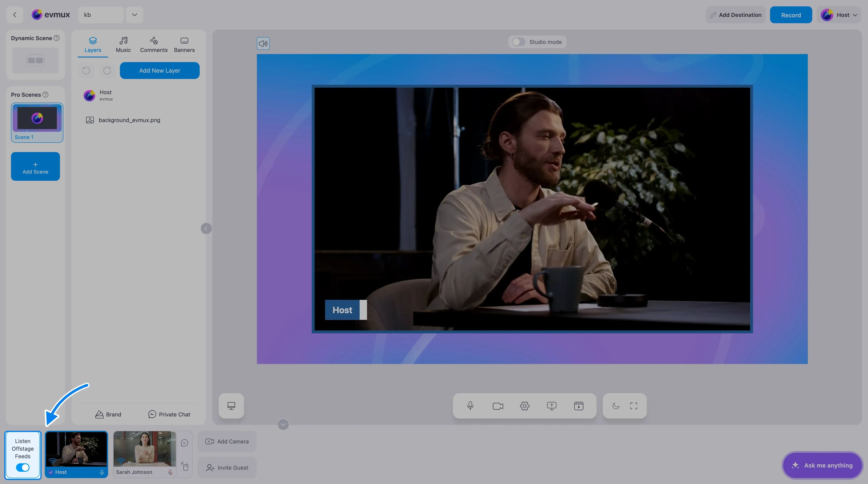Open settings gear in the control bar
This screenshot has height=484, width=868.
tap(525, 406)
